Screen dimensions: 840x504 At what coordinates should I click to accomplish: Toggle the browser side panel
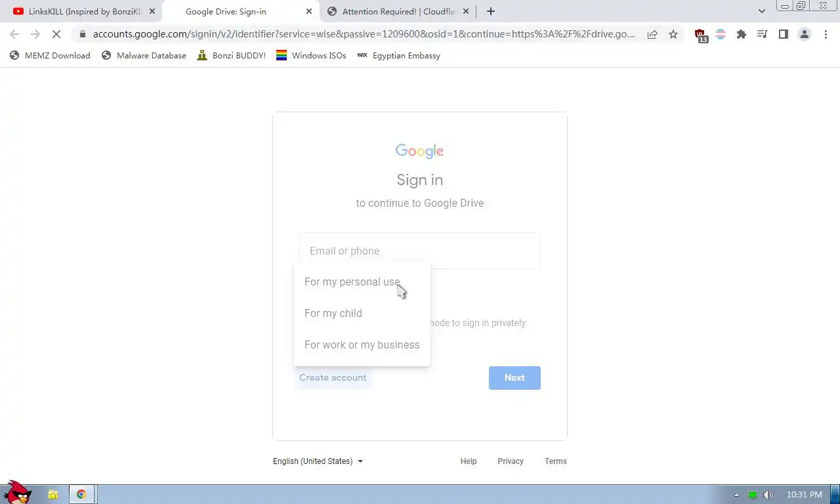coord(783,34)
